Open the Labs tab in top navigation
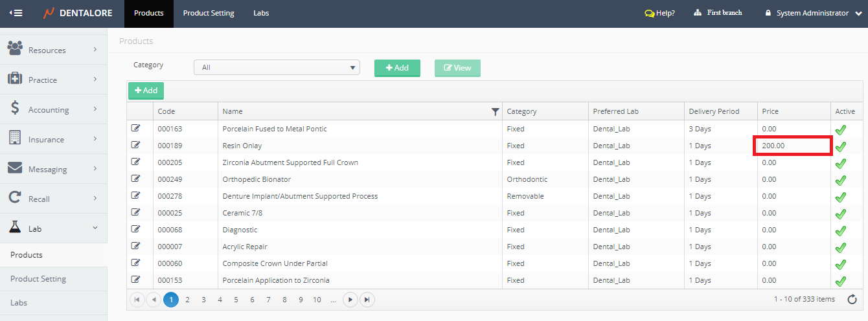The height and width of the screenshot is (321, 868). coord(261,13)
